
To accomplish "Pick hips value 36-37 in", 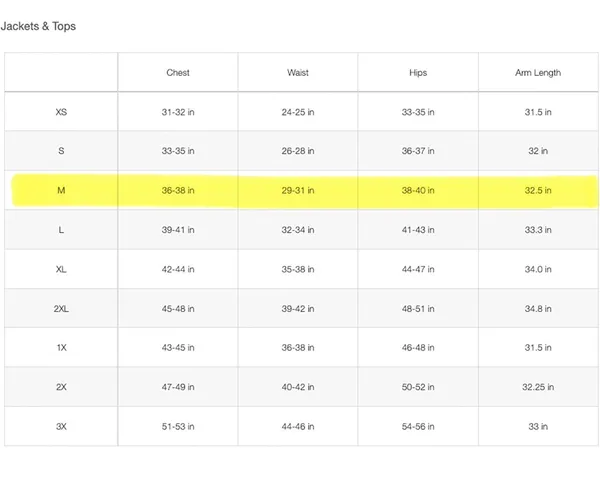I will [x=418, y=151].
